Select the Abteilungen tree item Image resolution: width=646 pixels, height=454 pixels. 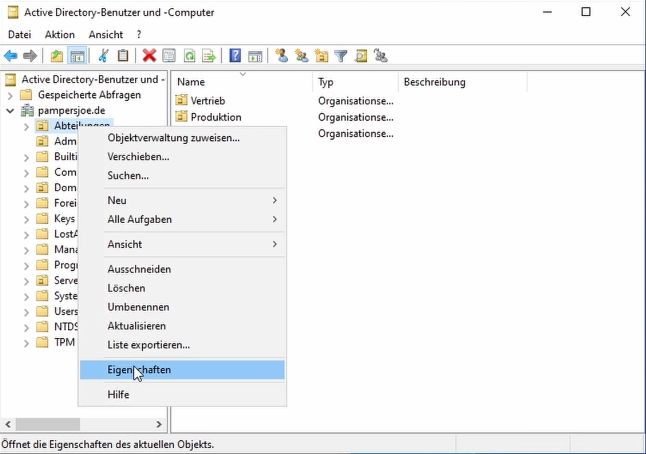(74, 126)
